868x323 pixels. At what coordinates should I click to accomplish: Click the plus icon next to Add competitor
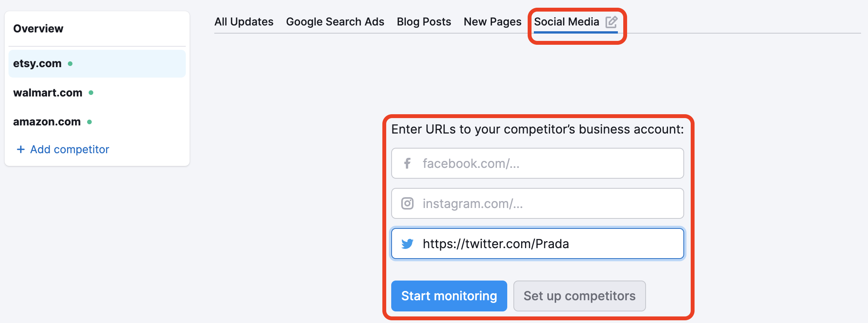pos(21,149)
